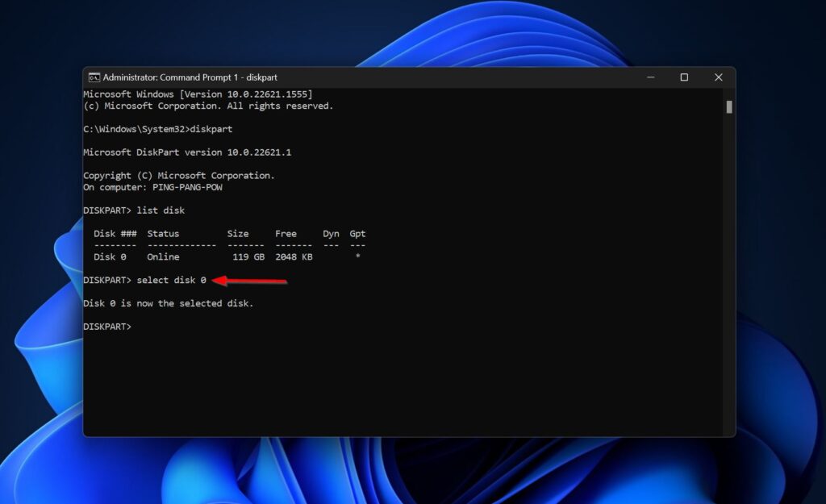
Task: Minimize the Command Prompt window
Action: click(x=651, y=77)
